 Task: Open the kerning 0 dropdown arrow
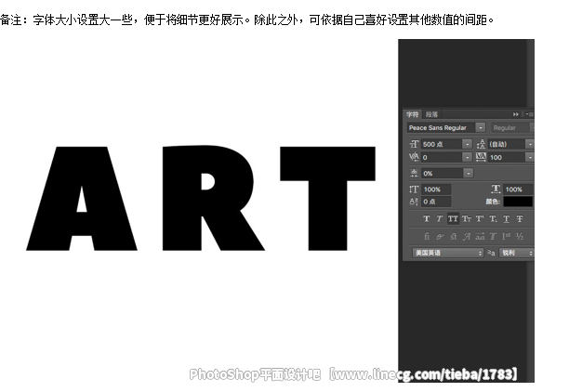click(468, 157)
